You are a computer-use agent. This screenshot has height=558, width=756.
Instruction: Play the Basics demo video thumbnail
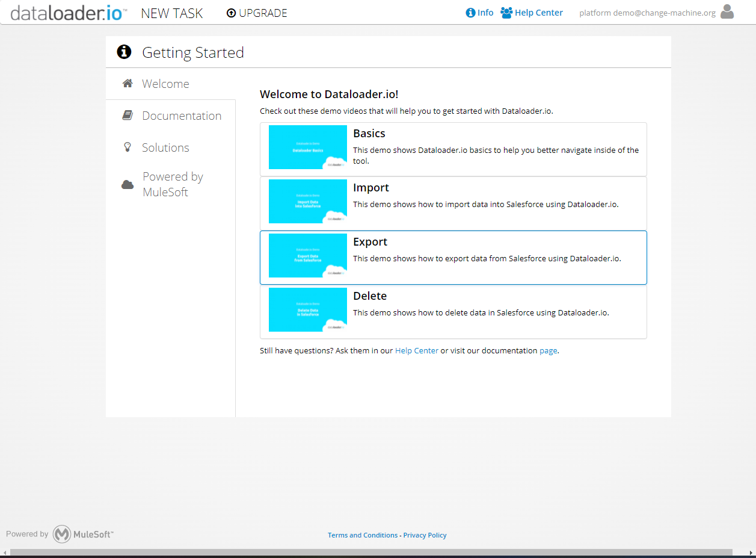coord(308,147)
